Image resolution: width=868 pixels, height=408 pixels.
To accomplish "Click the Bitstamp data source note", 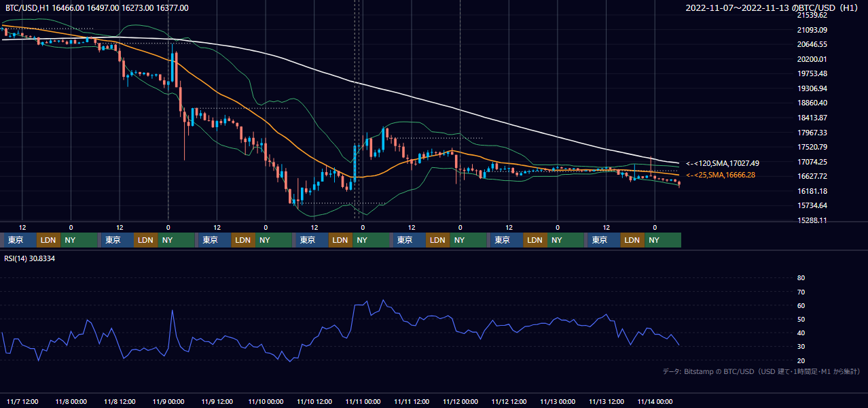I will pos(761,371).
